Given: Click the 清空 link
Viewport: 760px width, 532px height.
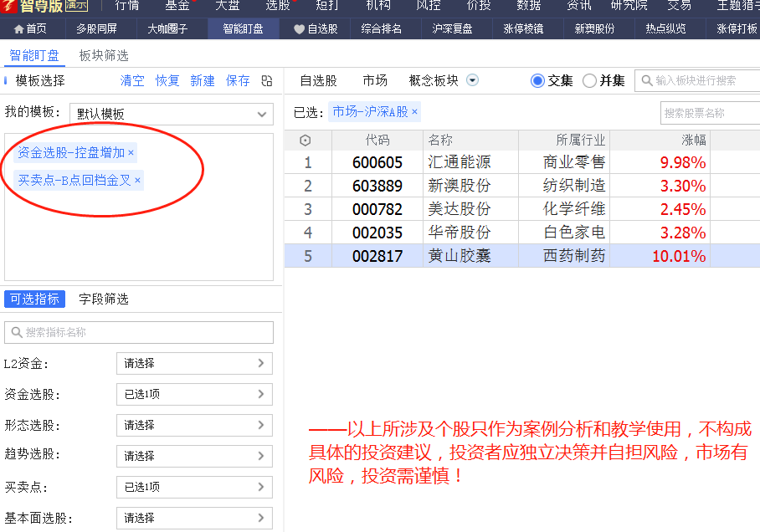Looking at the screenshot, I should click(x=132, y=80).
